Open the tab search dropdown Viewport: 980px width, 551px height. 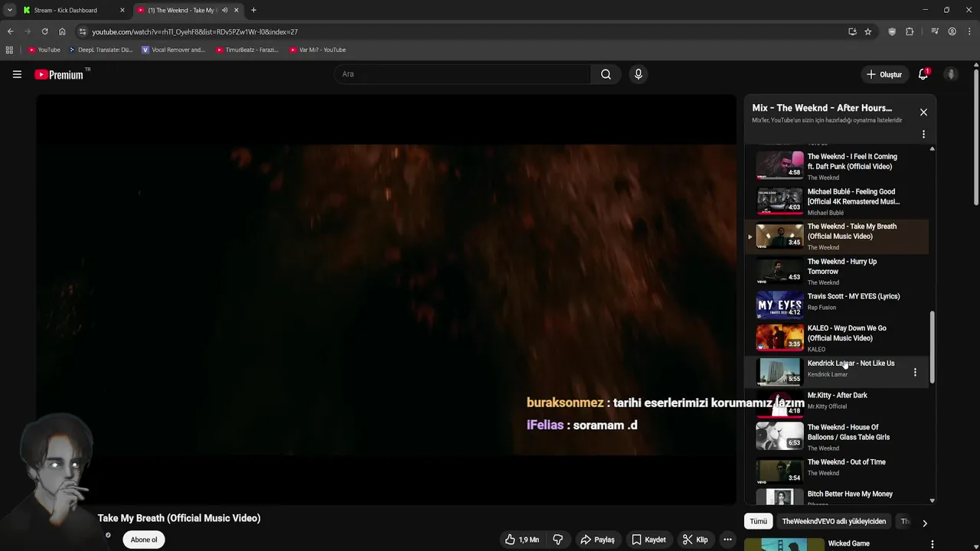[9, 10]
